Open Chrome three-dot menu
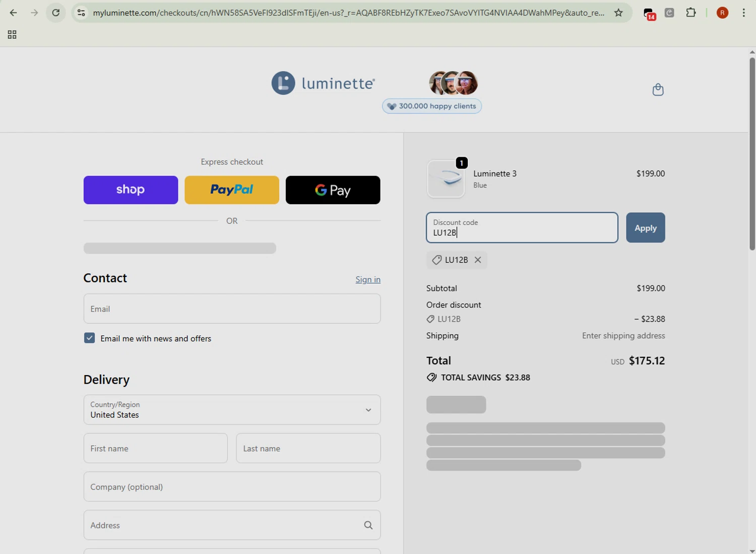The width and height of the screenshot is (756, 554). (x=744, y=13)
